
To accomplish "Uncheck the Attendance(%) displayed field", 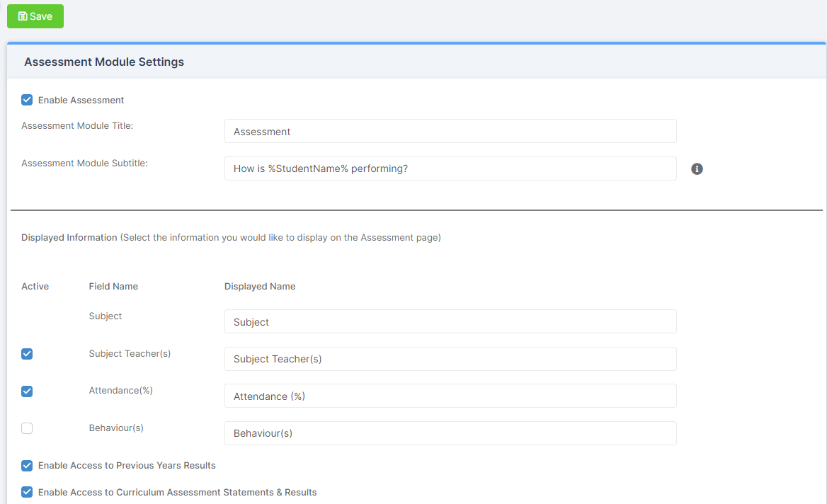I will (26, 391).
